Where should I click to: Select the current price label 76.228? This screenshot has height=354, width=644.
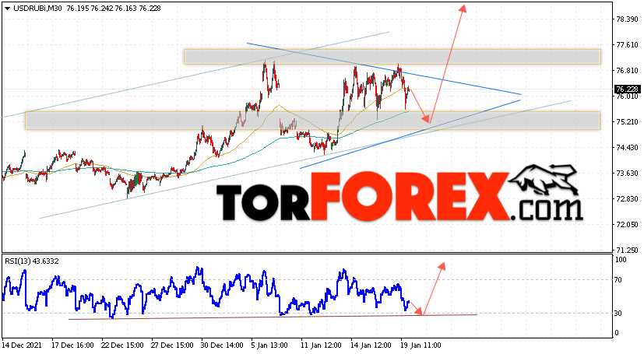pyautogui.click(x=627, y=89)
